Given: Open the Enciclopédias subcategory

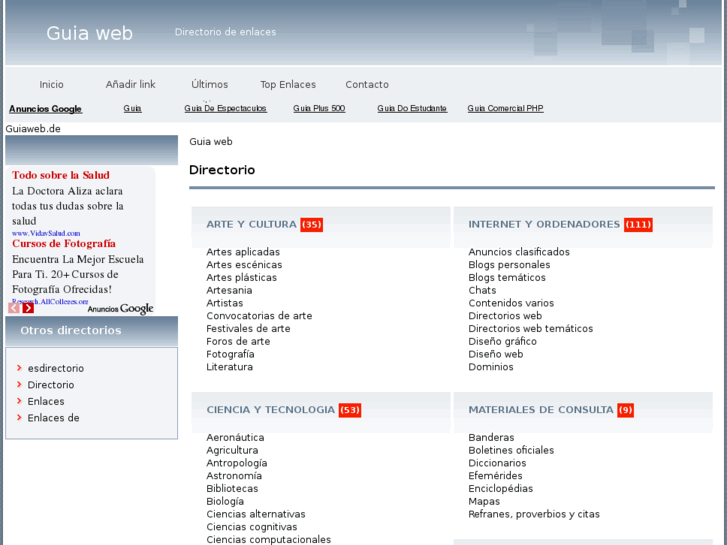Looking at the screenshot, I should pyautogui.click(x=500, y=488).
